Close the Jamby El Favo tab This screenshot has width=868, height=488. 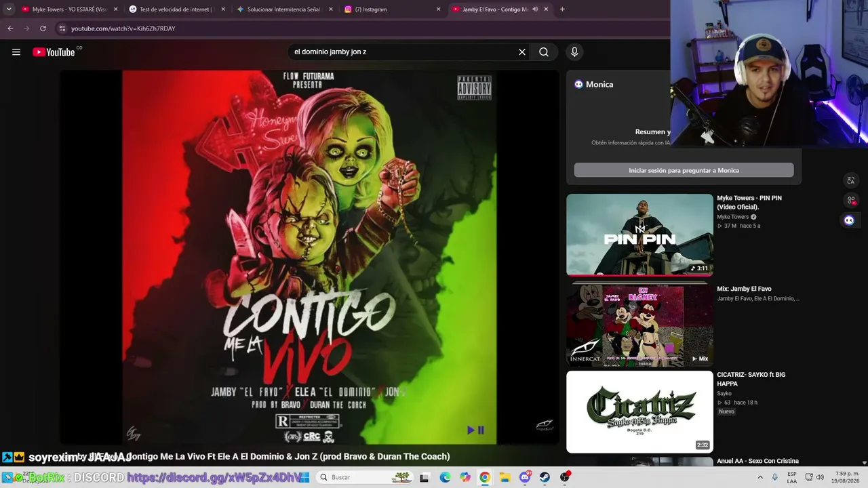tap(546, 9)
